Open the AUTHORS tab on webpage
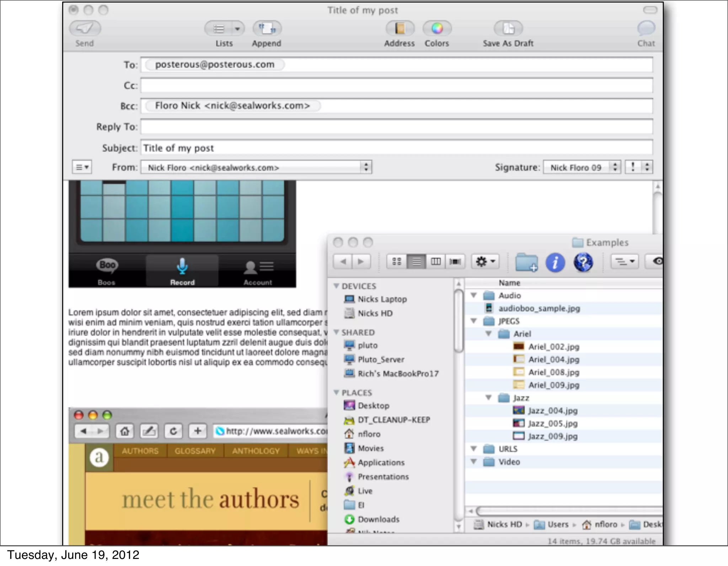 coord(140,451)
